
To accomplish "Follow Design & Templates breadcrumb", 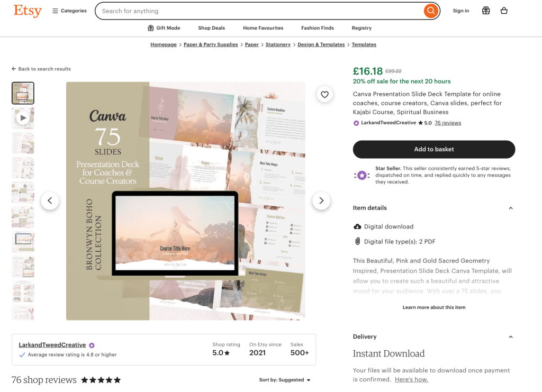I will 321,44.
